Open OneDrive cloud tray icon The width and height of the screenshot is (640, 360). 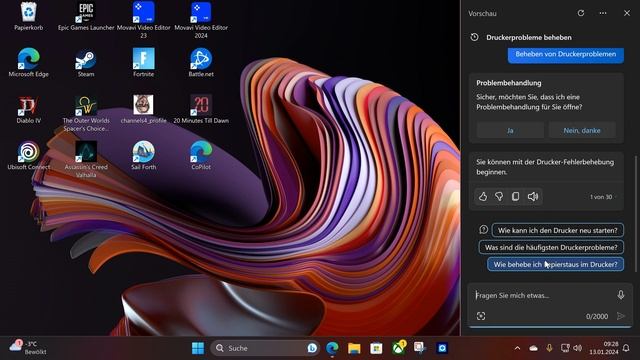tap(533, 348)
